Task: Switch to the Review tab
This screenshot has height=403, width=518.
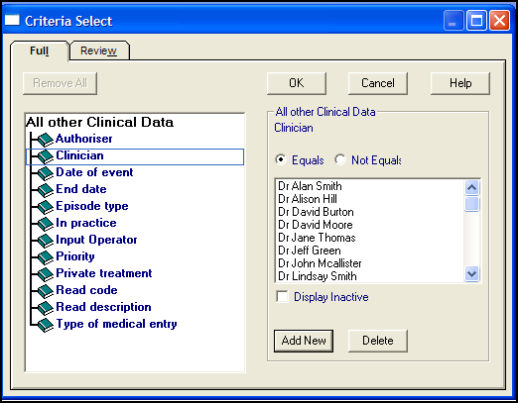Action: 99,51
